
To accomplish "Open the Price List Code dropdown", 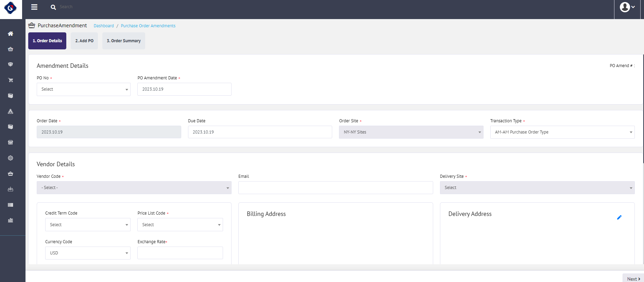I will coord(180,225).
